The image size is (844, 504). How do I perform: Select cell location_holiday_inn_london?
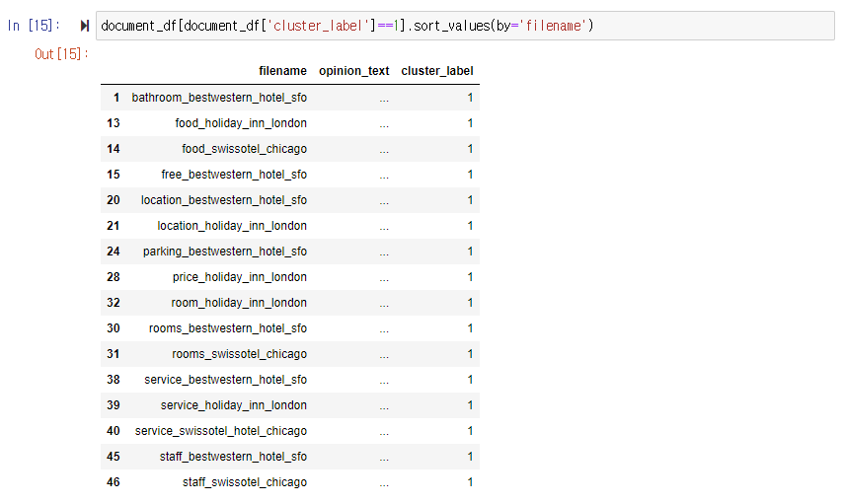(x=232, y=226)
